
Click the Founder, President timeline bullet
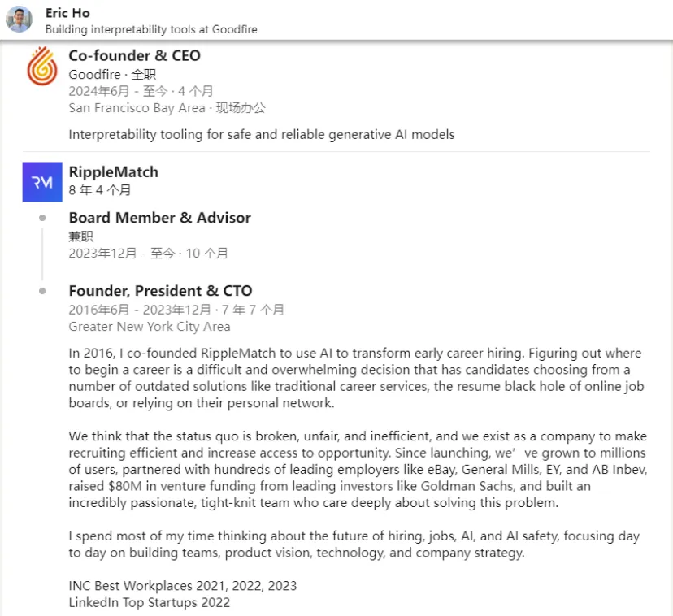[x=42, y=291]
